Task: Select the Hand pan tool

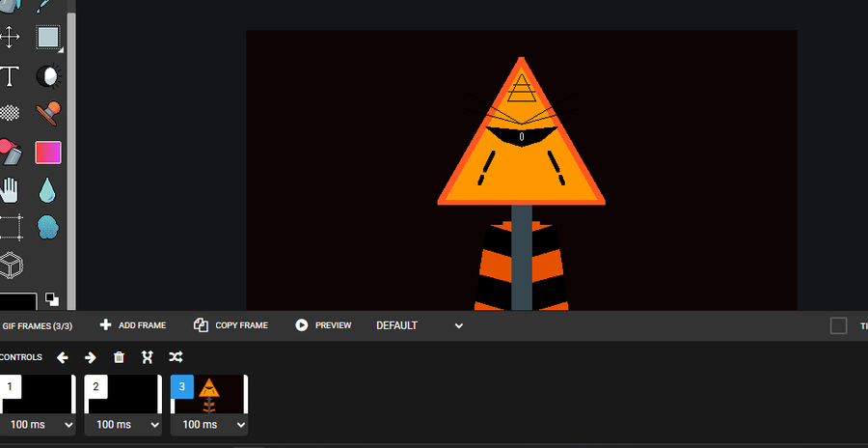Action: tap(10, 190)
